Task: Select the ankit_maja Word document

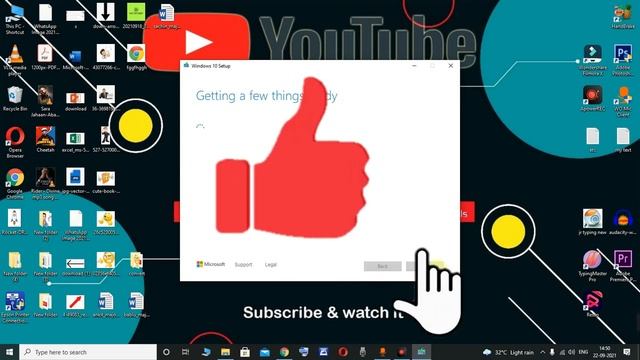Action: pos(106,305)
